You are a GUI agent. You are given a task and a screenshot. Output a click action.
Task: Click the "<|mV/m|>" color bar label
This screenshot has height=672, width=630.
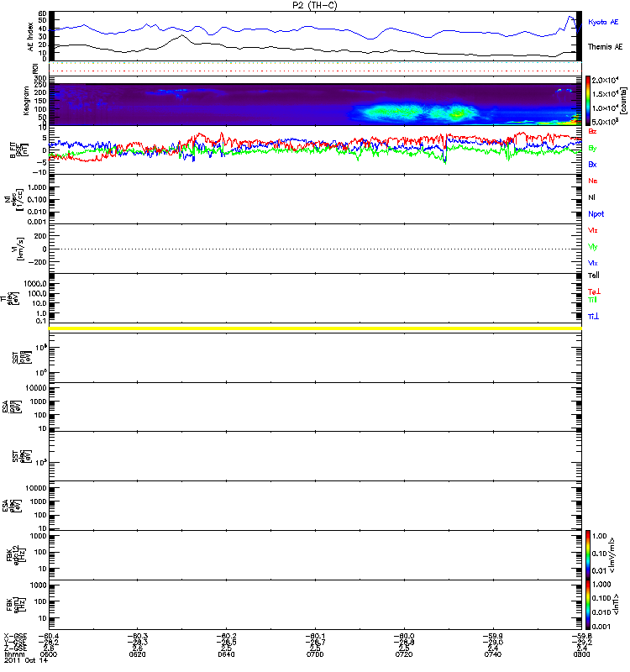point(612,555)
